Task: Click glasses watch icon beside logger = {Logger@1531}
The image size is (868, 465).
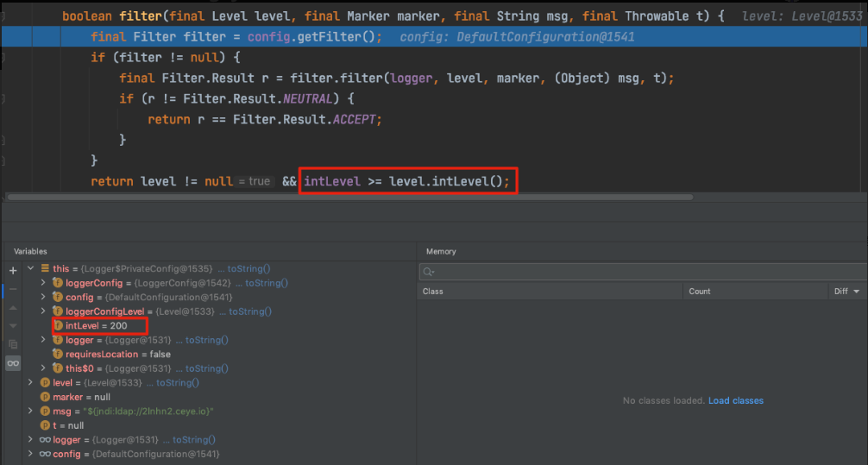Action: pyautogui.click(x=45, y=439)
